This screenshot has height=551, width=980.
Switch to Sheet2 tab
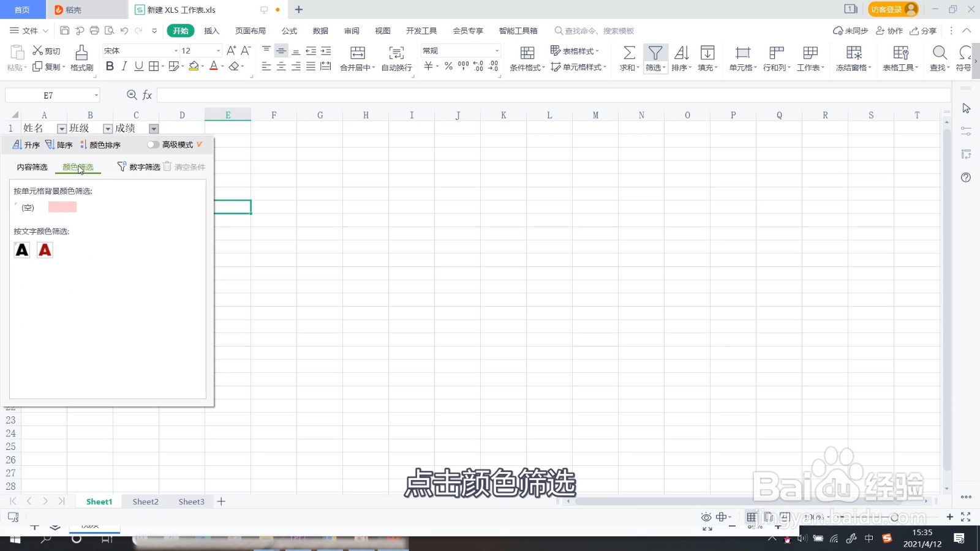[x=145, y=501]
